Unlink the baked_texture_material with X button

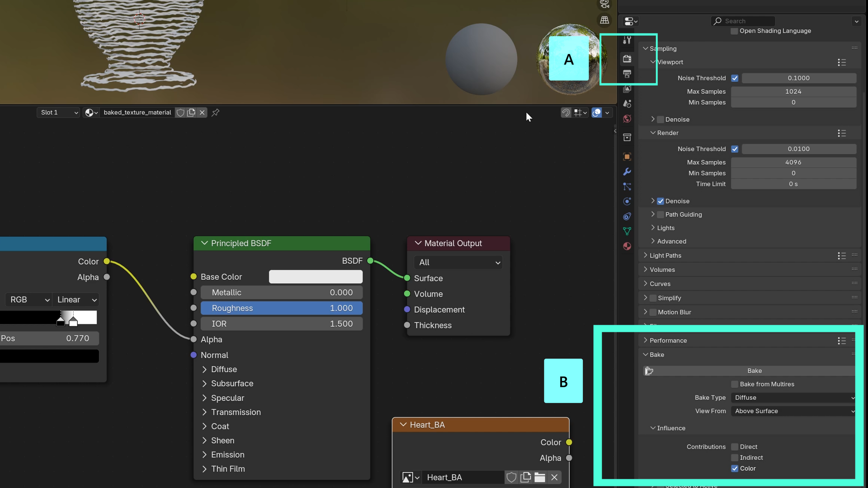coord(202,113)
